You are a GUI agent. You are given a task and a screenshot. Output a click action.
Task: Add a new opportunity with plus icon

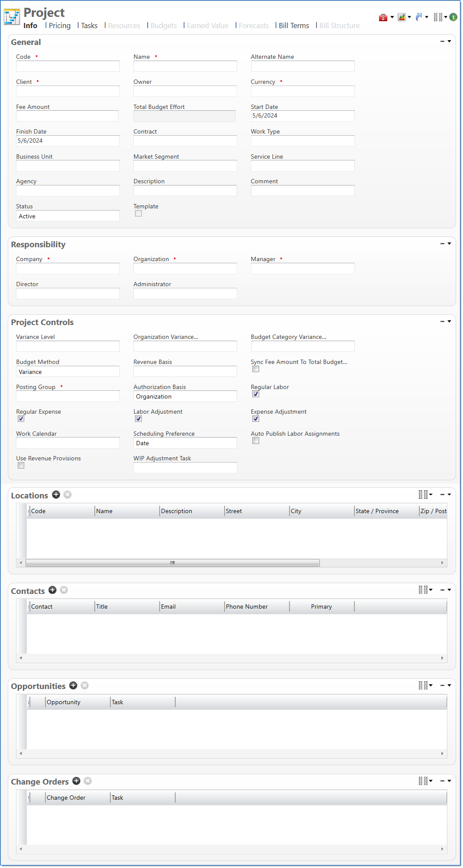click(73, 686)
